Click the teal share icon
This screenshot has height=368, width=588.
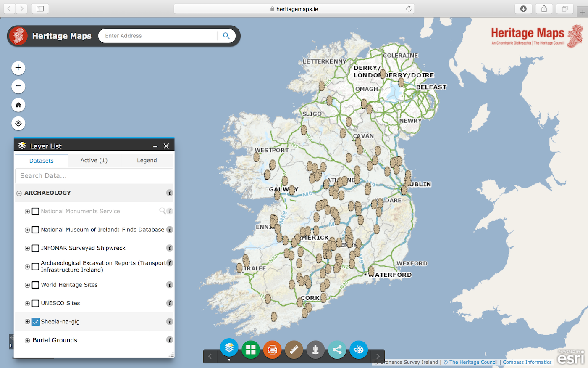337,349
